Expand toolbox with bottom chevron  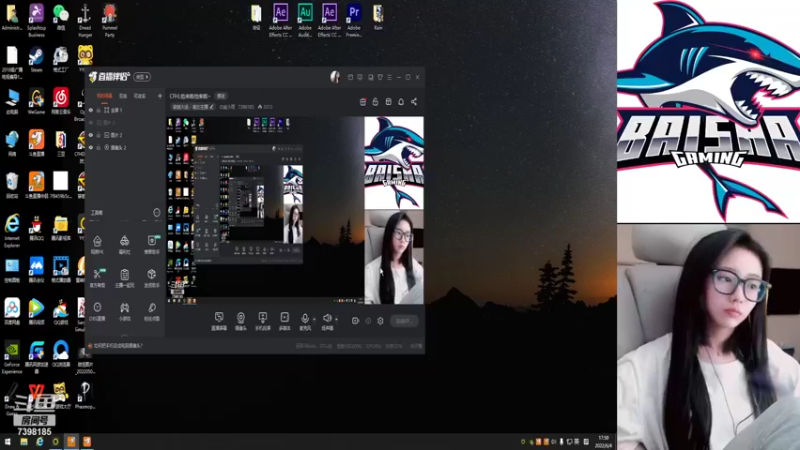[124, 336]
